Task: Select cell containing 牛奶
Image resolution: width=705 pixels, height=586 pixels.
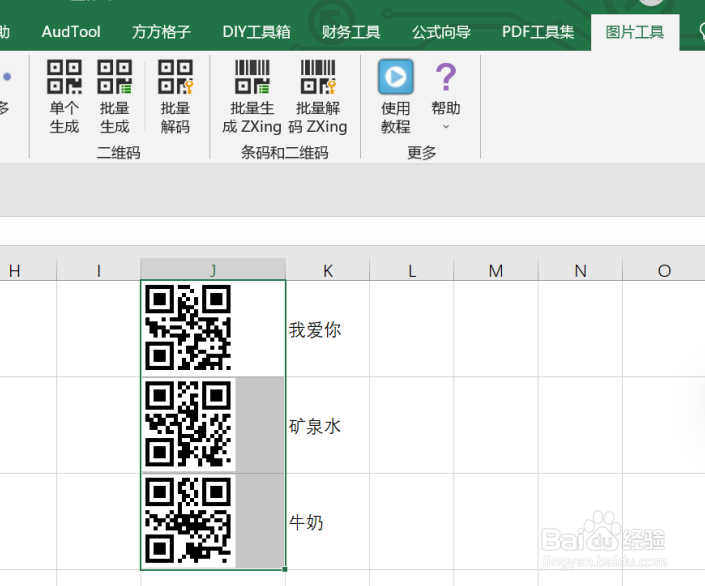Action: click(327, 521)
